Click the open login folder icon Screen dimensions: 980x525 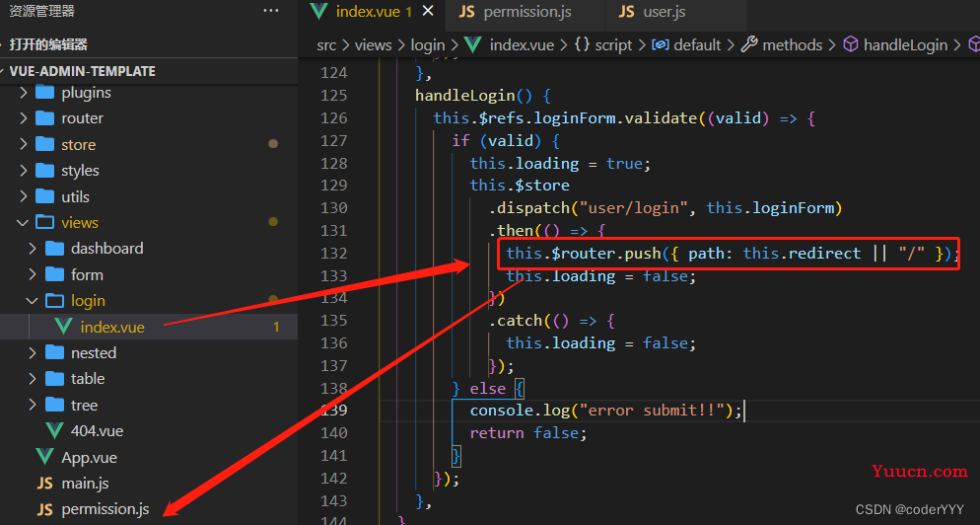click(54, 301)
